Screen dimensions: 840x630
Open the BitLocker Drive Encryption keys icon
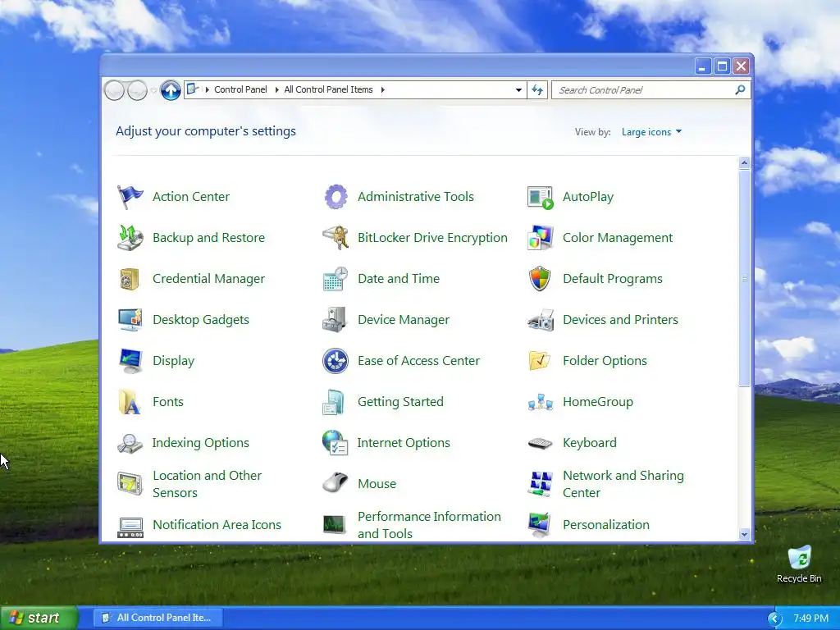336,238
